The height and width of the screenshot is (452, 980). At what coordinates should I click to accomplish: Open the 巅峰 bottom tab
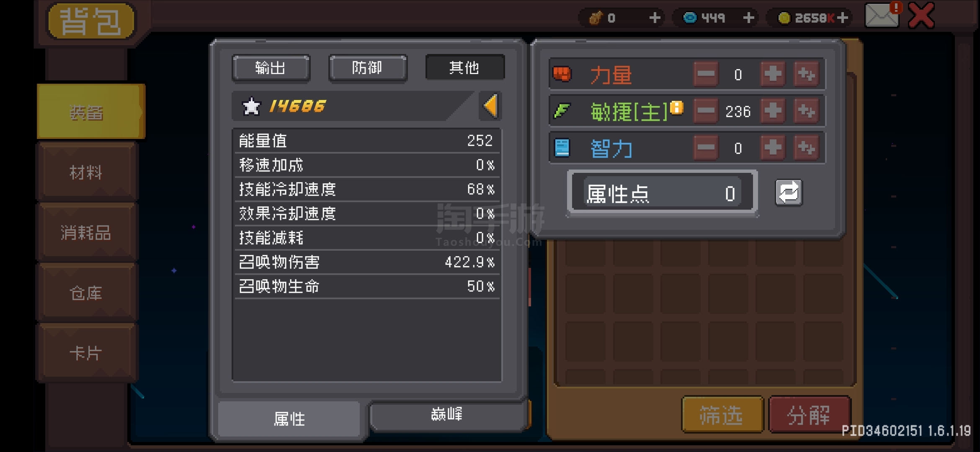pos(447,415)
